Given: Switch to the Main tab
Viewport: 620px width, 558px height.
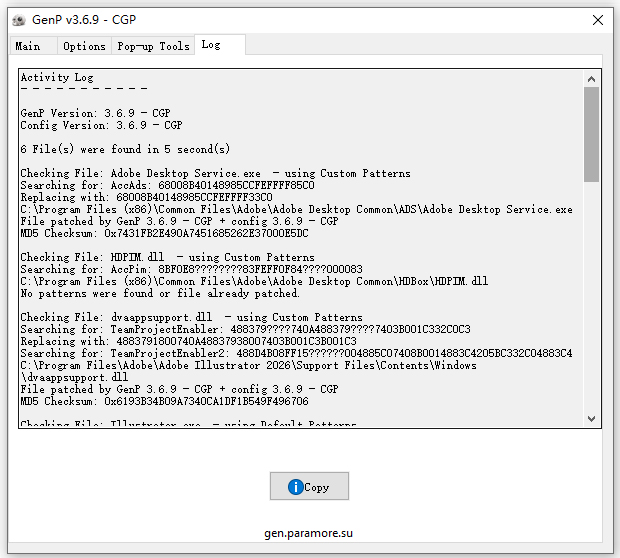Looking at the screenshot, I should pyautogui.click(x=34, y=46).
